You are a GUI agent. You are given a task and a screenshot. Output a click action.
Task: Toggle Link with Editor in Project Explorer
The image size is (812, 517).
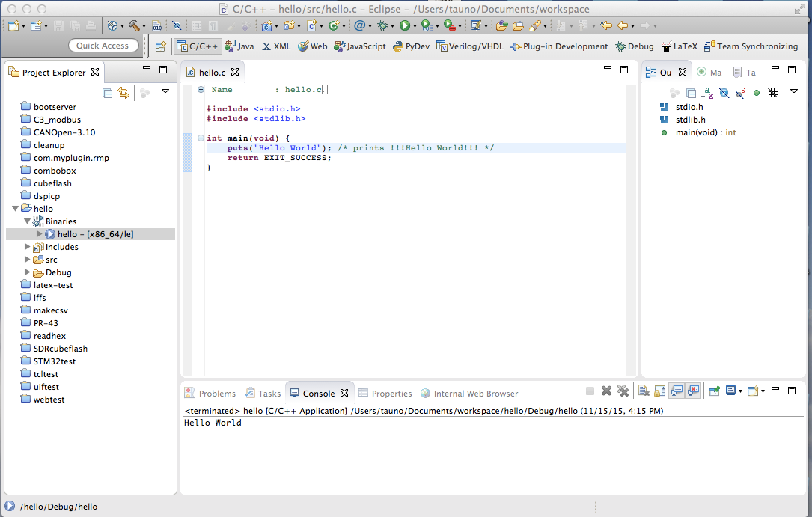click(x=123, y=93)
